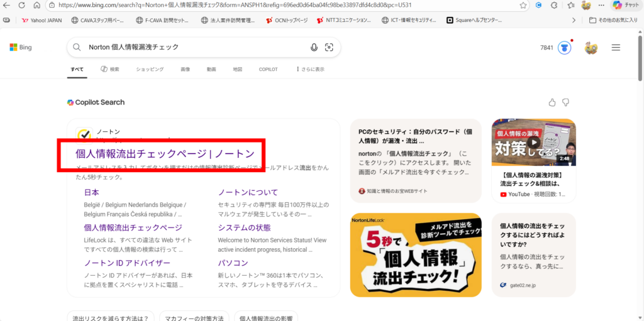
Task: Click the thumbs down feedback icon
Action: pyautogui.click(x=565, y=102)
